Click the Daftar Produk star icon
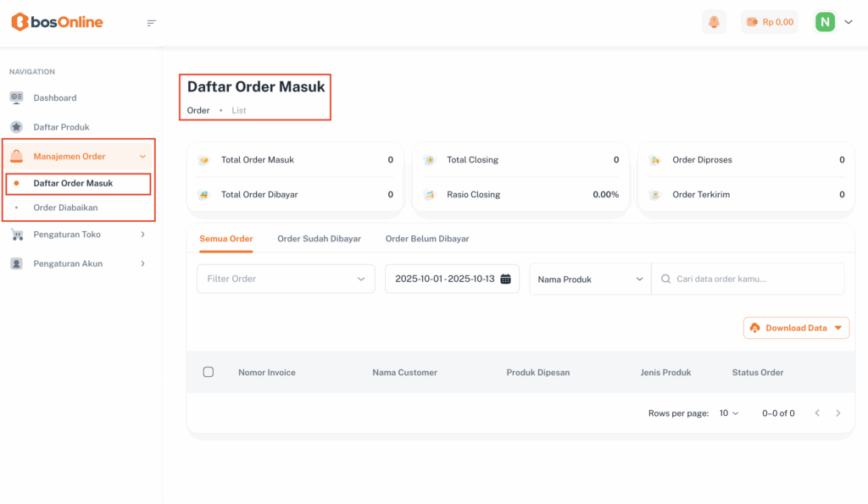Screen dimensions: 868x504 point(16,127)
